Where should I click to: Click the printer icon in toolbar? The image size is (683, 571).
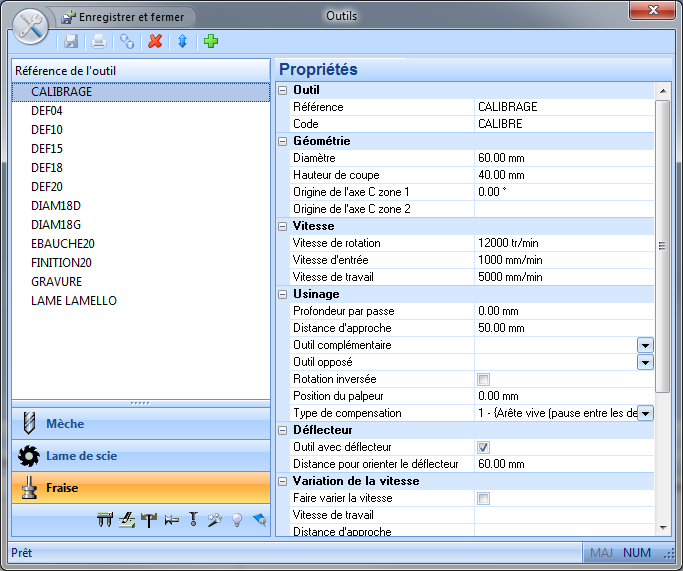coord(99,41)
